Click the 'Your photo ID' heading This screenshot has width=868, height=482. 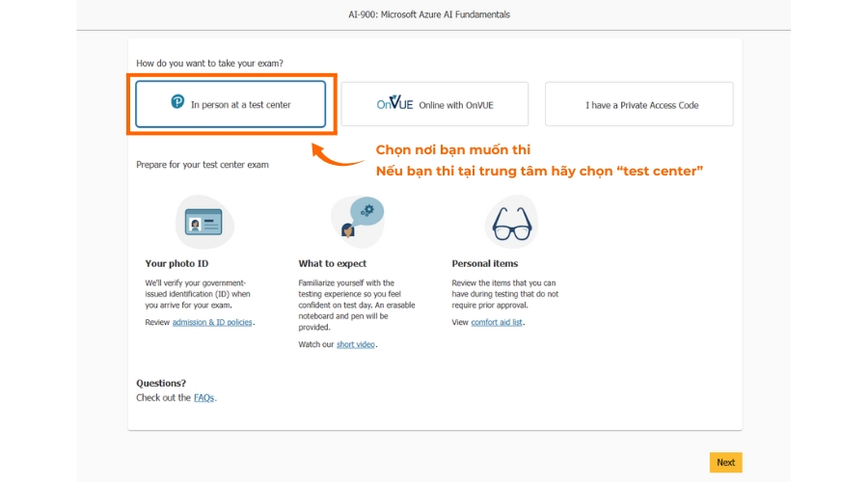pyautogui.click(x=176, y=263)
